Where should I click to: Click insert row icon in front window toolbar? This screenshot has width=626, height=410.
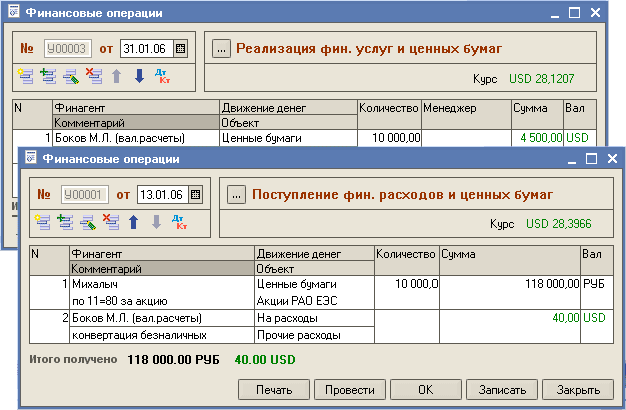point(65,222)
